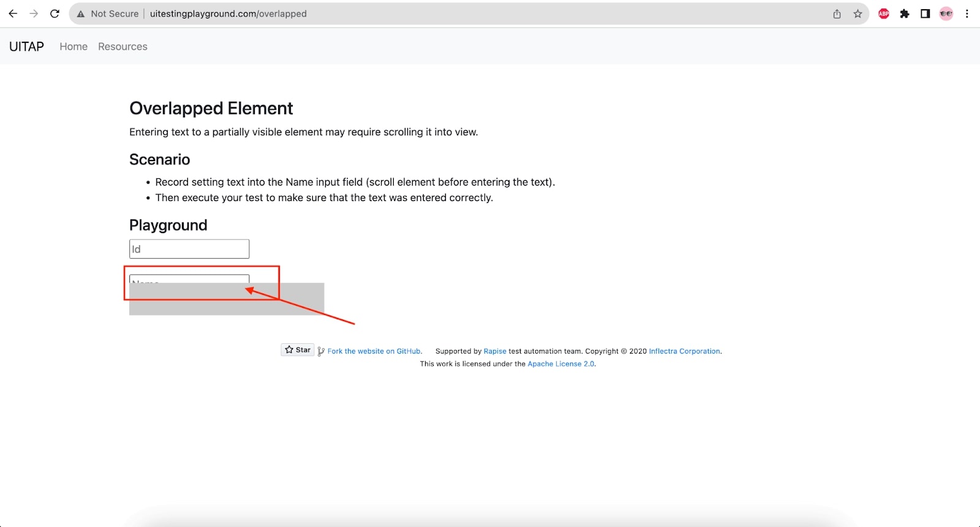Image resolution: width=980 pixels, height=527 pixels.
Task: Open the browser extensions puzzle icon
Action: coord(905,13)
